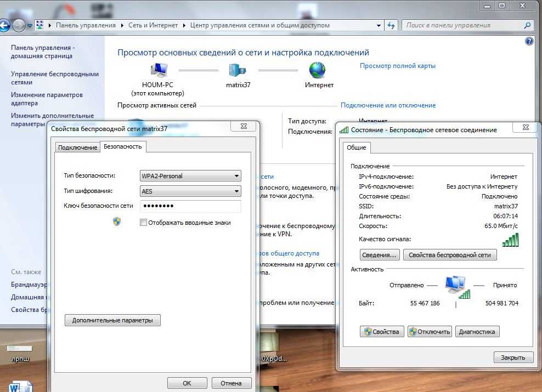Click the Закрыть button
Screen dimensions: 542x392
pyautogui.click(x=513, y=357)
